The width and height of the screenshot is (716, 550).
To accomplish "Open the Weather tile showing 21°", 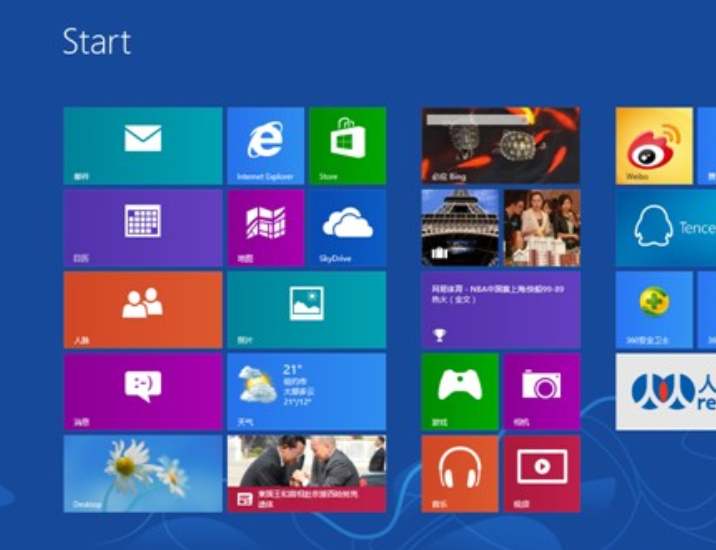I will click(306, 392).
